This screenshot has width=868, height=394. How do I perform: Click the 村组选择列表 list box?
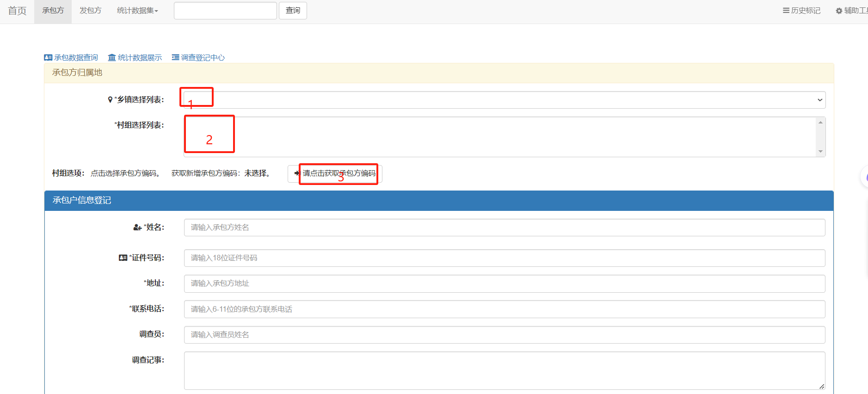(x=499, y=137)
